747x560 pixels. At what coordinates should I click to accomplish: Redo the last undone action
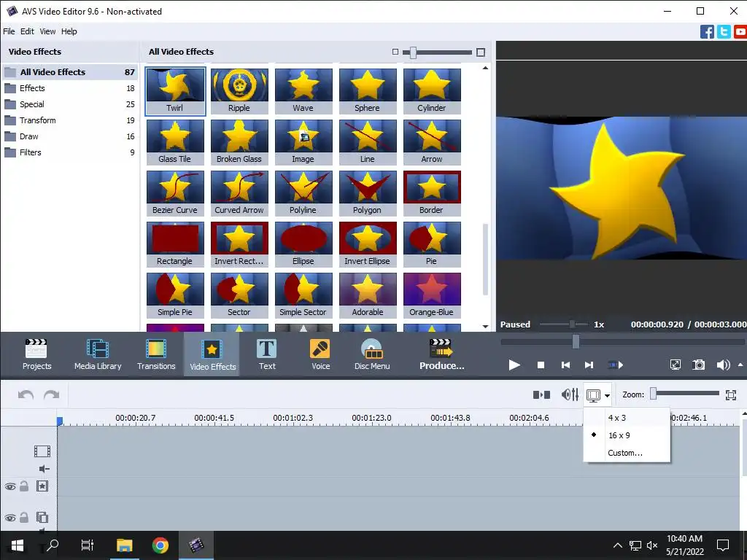[x=52, y=394]
